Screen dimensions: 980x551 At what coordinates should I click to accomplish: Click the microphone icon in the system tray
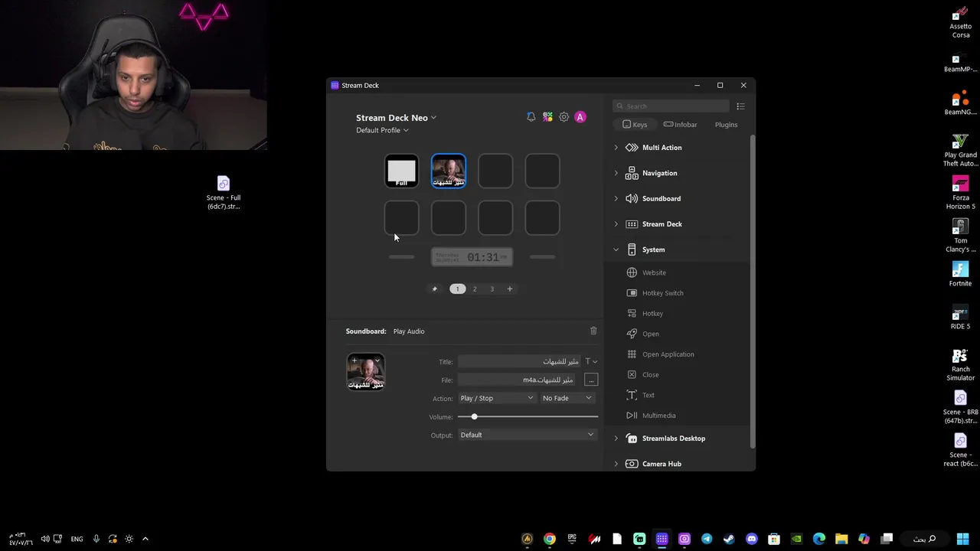(x=96, y=539)
